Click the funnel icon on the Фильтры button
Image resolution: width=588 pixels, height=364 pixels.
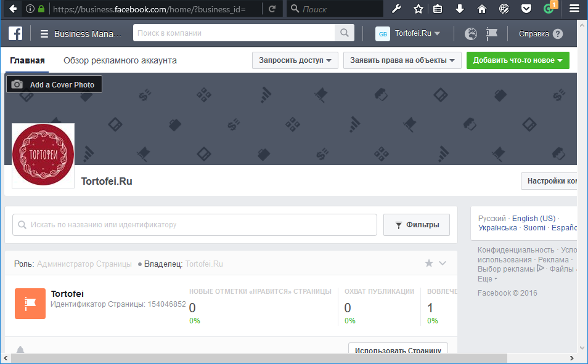399,224
